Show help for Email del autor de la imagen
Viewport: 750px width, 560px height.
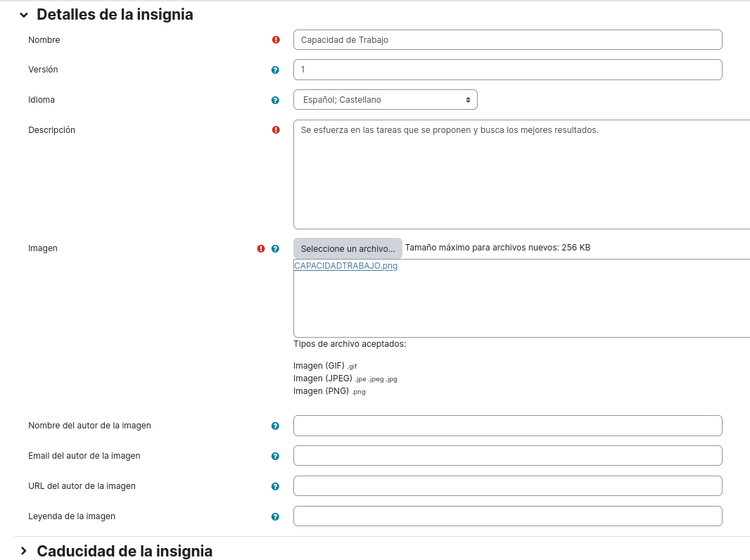(275, 456)
